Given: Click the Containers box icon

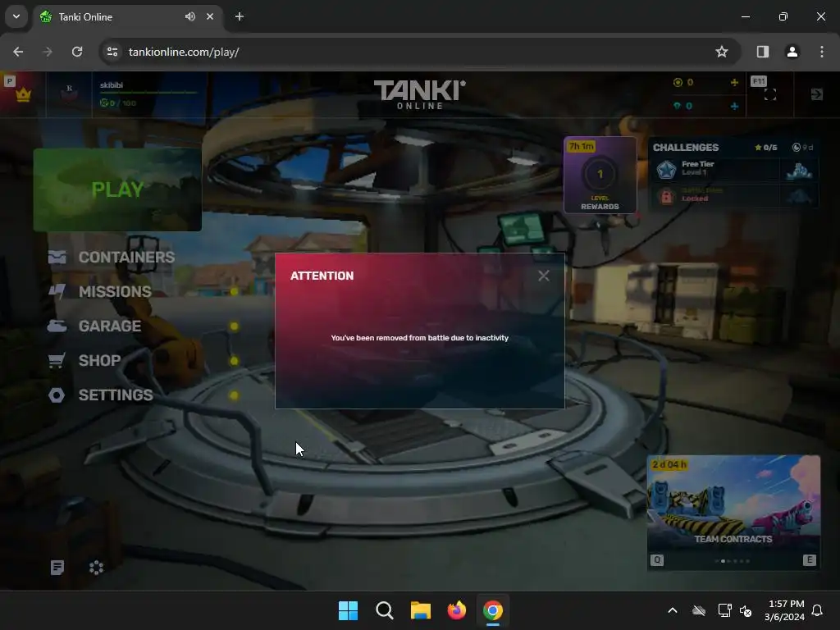Looking at the screenshot, I should pyautogui.click(x=57, y=257).
